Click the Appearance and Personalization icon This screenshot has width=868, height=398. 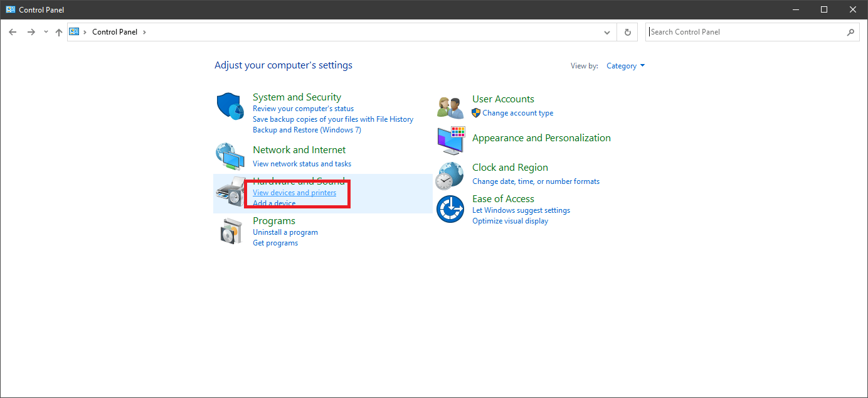click(x=450, y=141)
